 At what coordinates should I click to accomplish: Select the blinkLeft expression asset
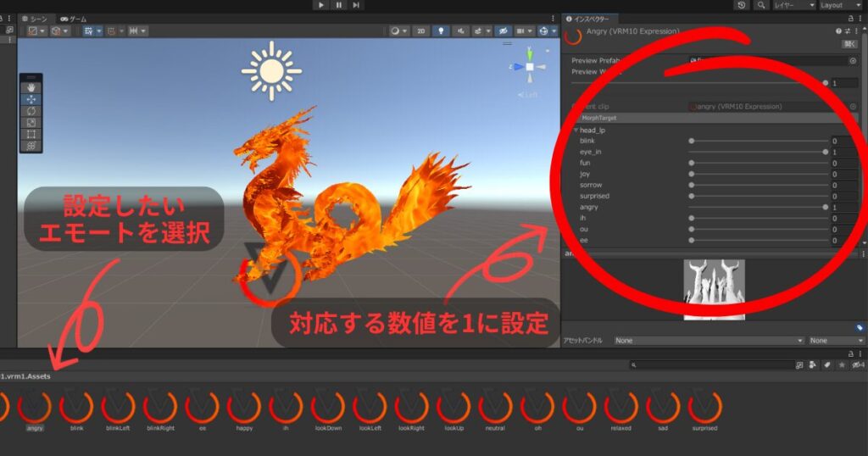[x=118, y=410]
